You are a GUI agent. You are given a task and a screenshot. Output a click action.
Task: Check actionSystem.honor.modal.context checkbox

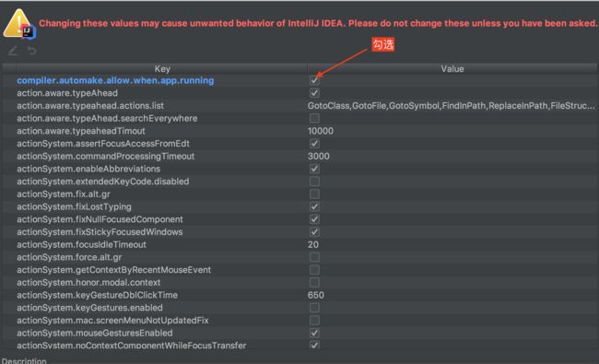click(314, 282)
